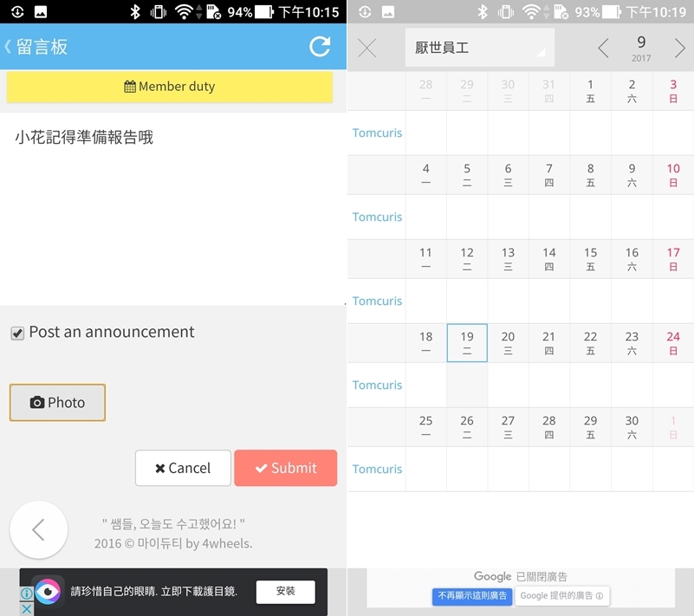This screenshot has width=694, height=616.
Task: Tap the sync notification icon in left status bar
Action: 17,11
